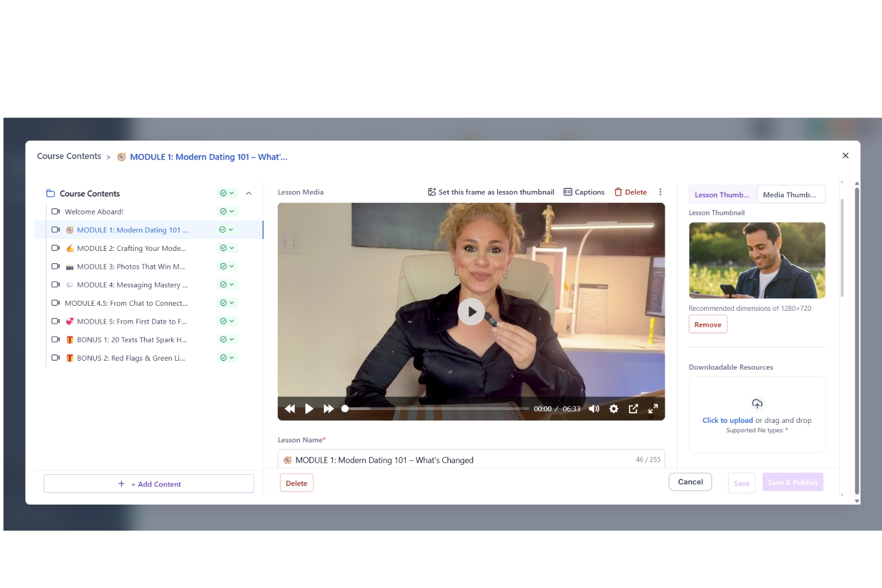Set this frame as lesson thumbnail
This screenshot has height=588, width=882.
[x=491, y=192]
